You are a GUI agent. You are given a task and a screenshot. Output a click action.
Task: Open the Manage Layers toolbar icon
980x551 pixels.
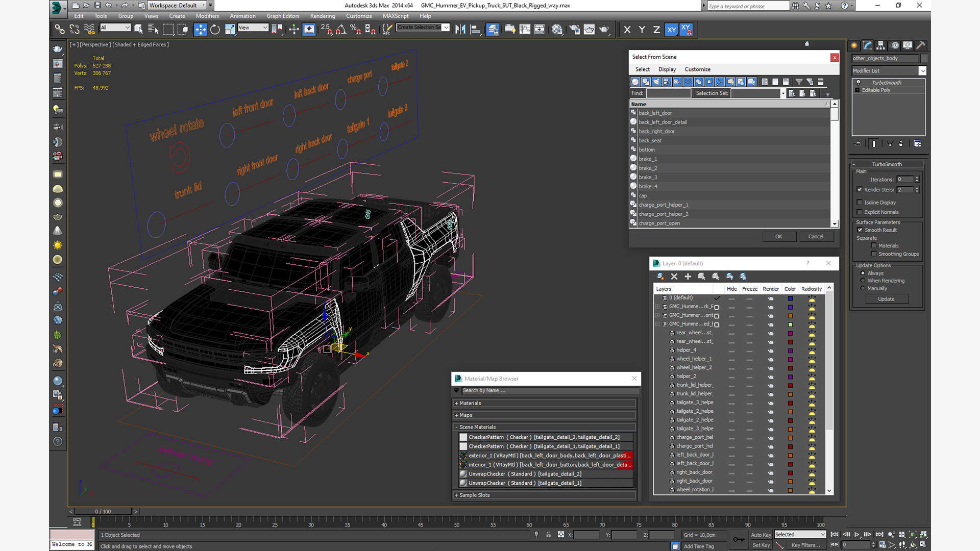pyautogui.click(x=493, y=30)
